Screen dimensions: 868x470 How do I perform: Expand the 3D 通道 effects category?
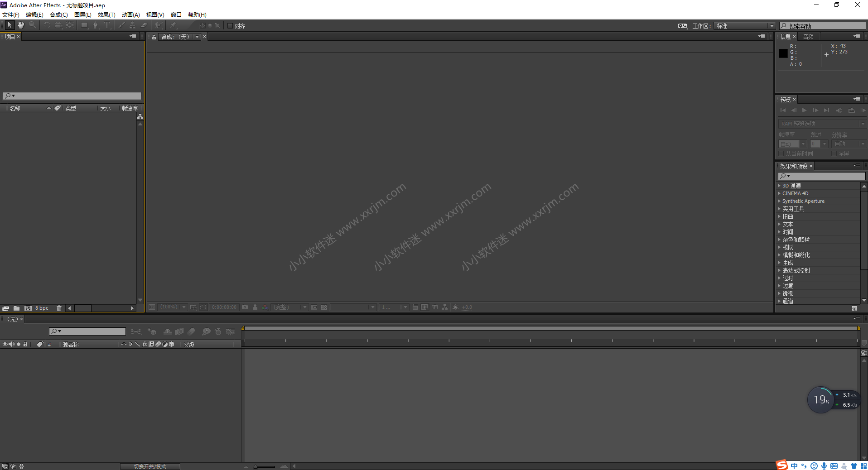tap(779, 186)
